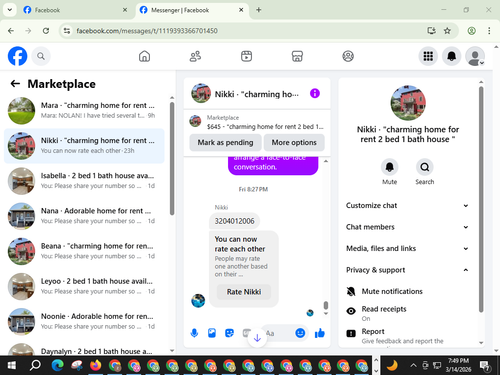Switch to the Facebook browser tab

tap(75, 10)
